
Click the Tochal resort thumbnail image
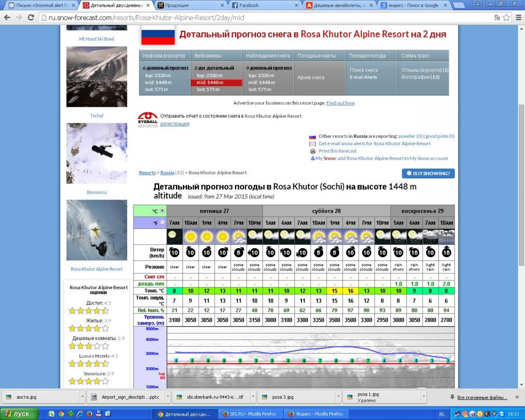click(97, 77)
